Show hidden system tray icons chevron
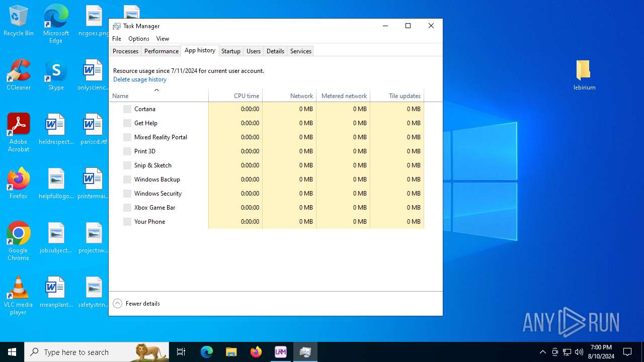This screenshot has width=644, height=362. 542,352
